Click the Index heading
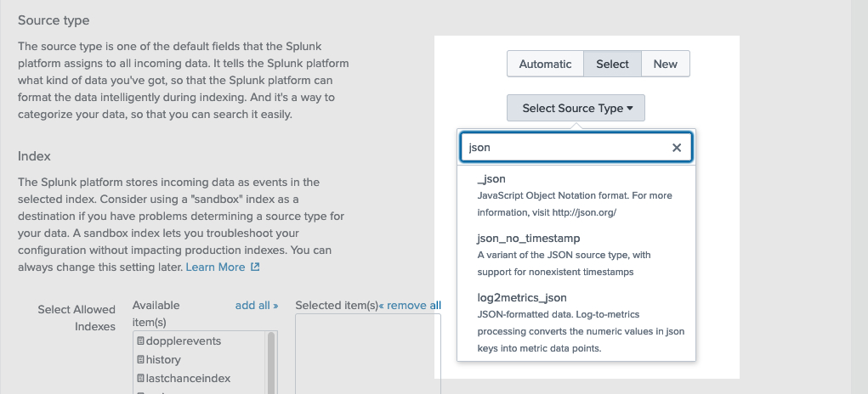 pos(34,156)
